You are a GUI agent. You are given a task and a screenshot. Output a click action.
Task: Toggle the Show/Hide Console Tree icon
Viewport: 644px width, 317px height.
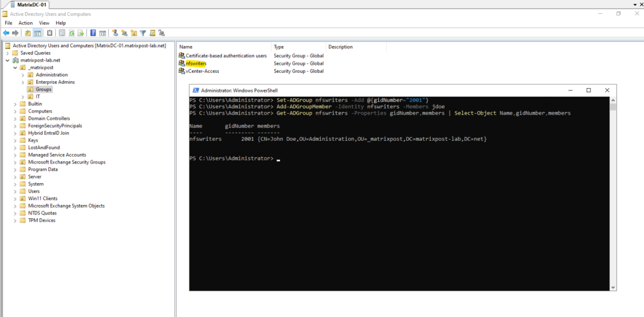coord(37,33)
